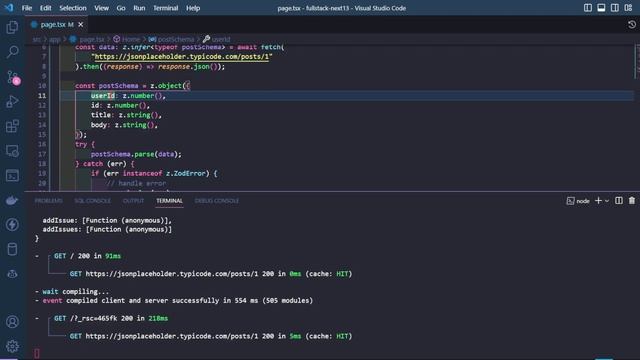640x360 pixels.
Task: Switch to the Debug Console panel tab
Action: [x=217, y=201]
